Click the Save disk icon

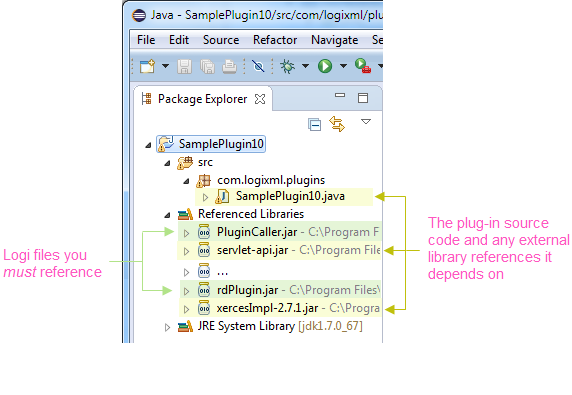pyautogui.click(x=185, y=66)
